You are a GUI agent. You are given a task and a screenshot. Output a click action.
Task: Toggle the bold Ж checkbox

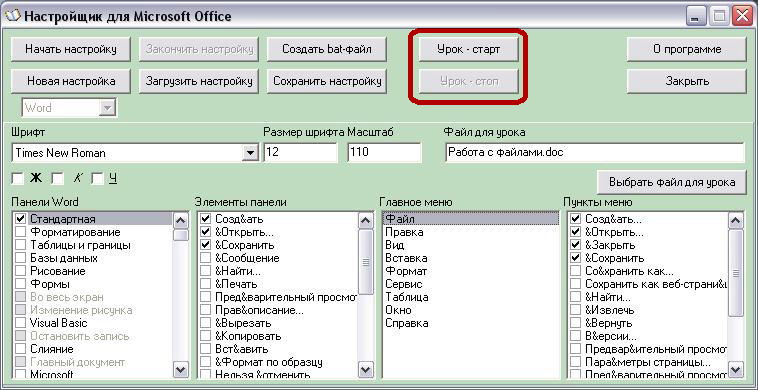click(18, 179)
